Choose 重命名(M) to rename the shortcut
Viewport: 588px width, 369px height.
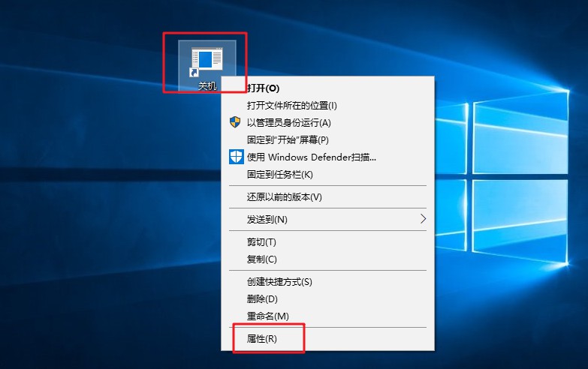pyautogui.click(x=267, y=316)
